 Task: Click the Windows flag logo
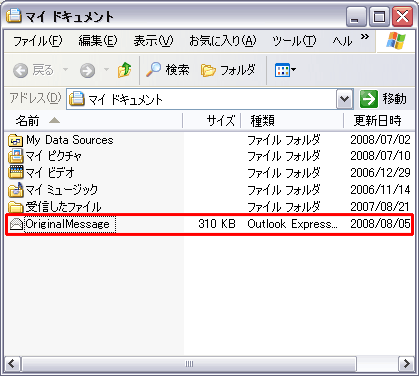(x=396, y=41)
